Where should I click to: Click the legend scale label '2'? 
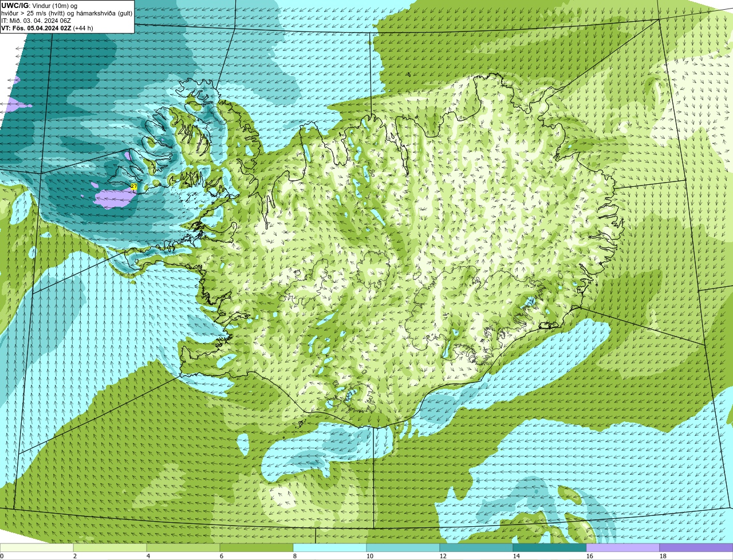pyautogui.click(x=75, y=556)
